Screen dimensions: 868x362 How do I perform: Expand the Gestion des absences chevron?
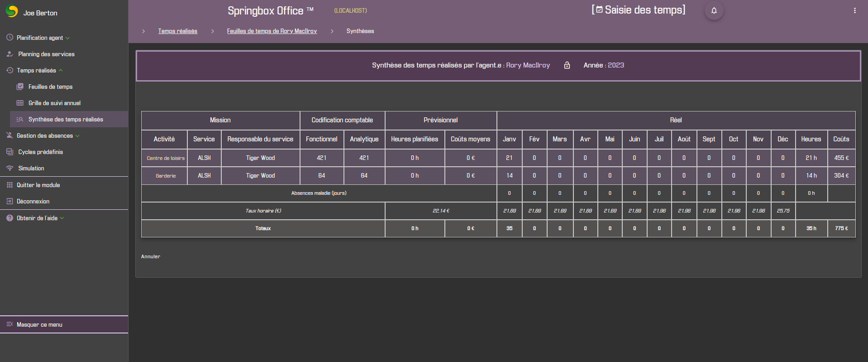click(x=77, y=136)
